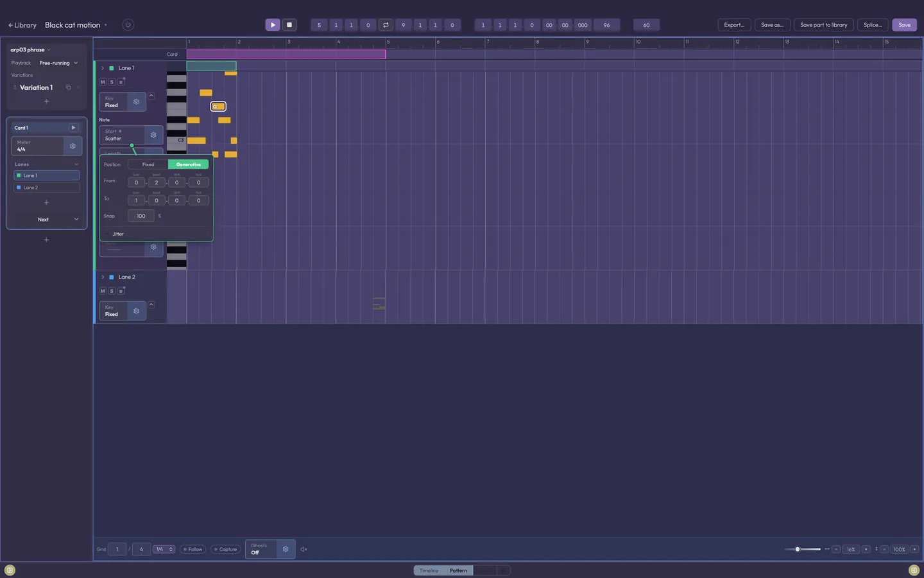
Task: Expand Lane 2 with its chevron
Action: coord(103,277)
